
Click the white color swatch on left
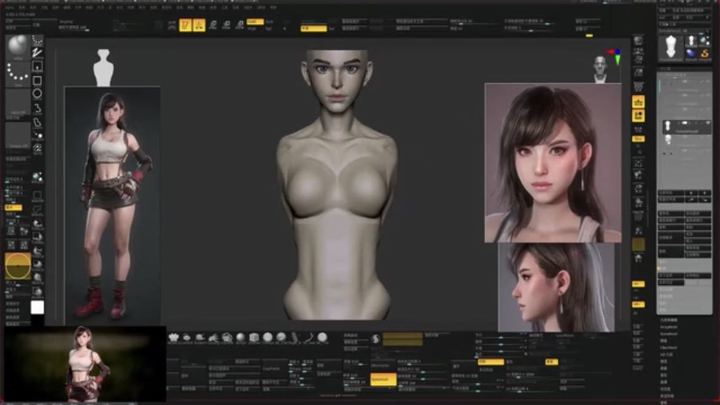coord(37,307)
